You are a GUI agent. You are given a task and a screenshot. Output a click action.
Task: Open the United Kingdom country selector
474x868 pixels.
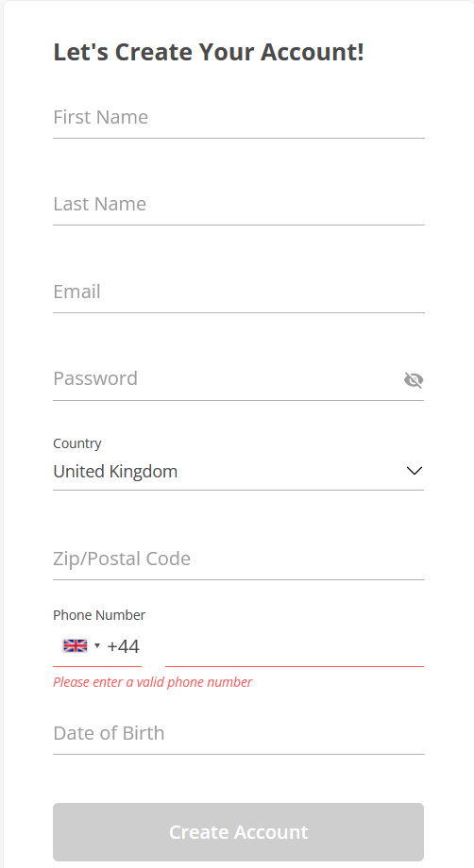tap(239, 471)
